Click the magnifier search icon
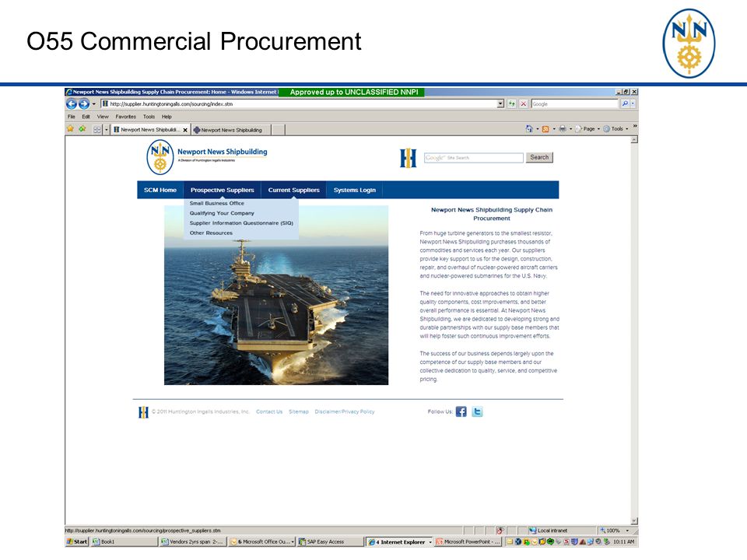 pyautogui.click(x=625, y=103)
